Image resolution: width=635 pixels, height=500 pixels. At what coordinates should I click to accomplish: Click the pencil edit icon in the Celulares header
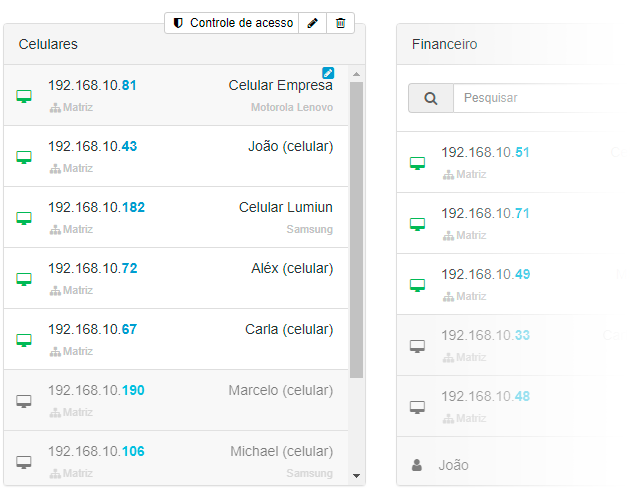tap(313, 23)
